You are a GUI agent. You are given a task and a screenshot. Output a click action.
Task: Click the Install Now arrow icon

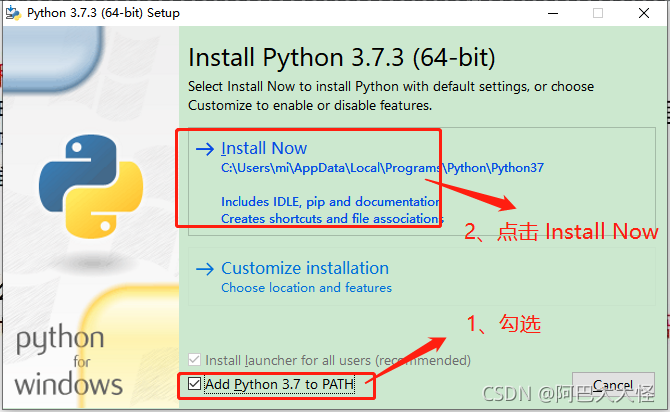[205, 149]
